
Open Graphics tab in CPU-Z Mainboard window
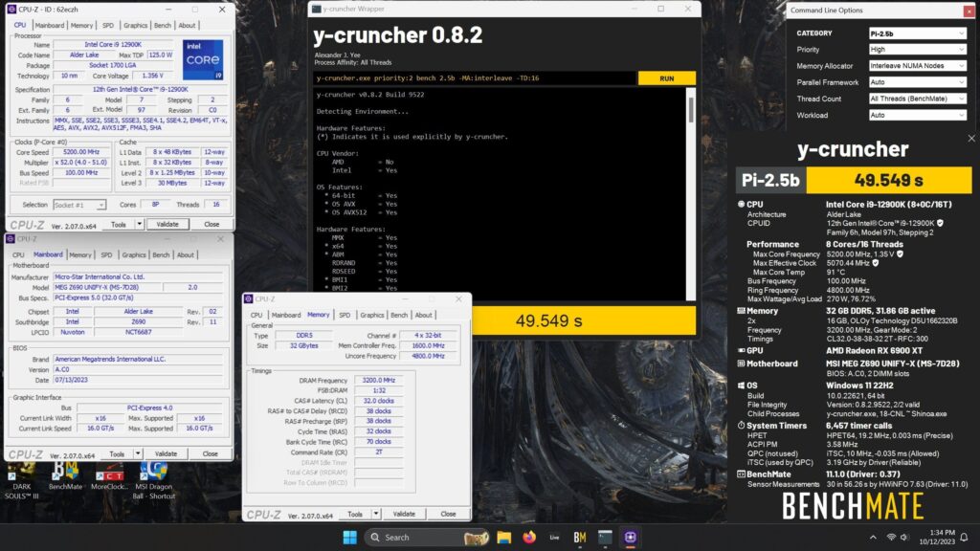pos(134,254)
